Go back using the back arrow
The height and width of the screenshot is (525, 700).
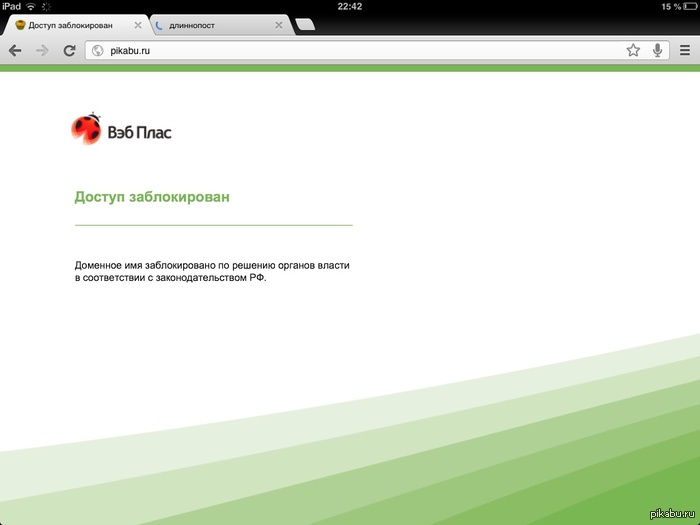[x=15, y=50]
